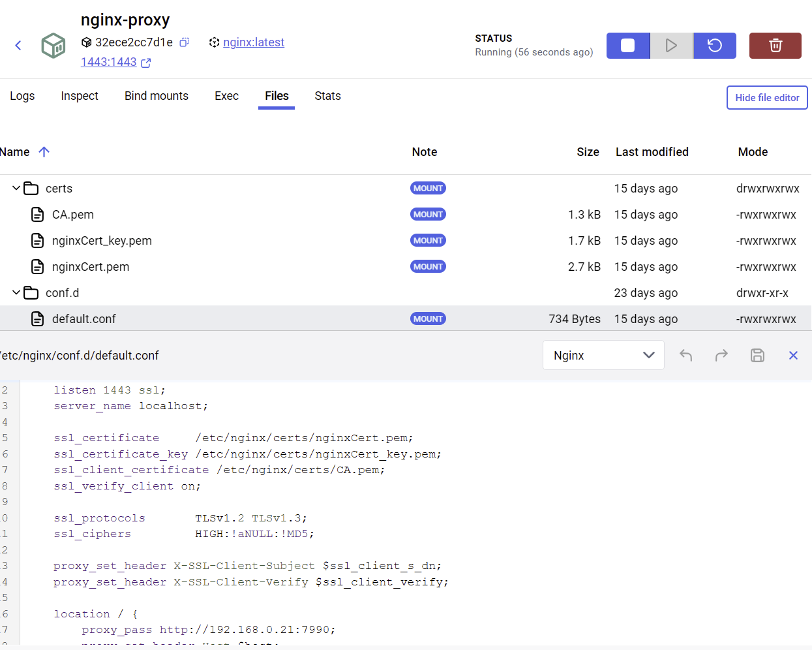Click the nginx-proxy container title

[125, 20]
